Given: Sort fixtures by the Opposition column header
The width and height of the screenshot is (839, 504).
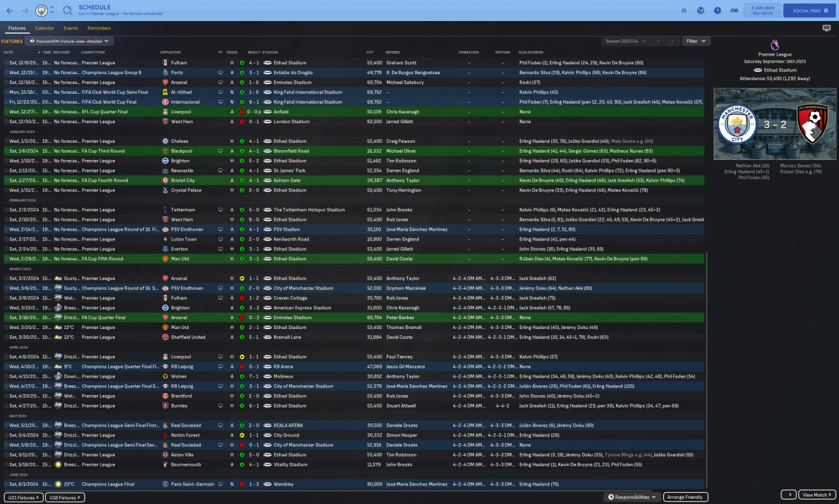Looking at the screenshot, I should tap(170, 52).
